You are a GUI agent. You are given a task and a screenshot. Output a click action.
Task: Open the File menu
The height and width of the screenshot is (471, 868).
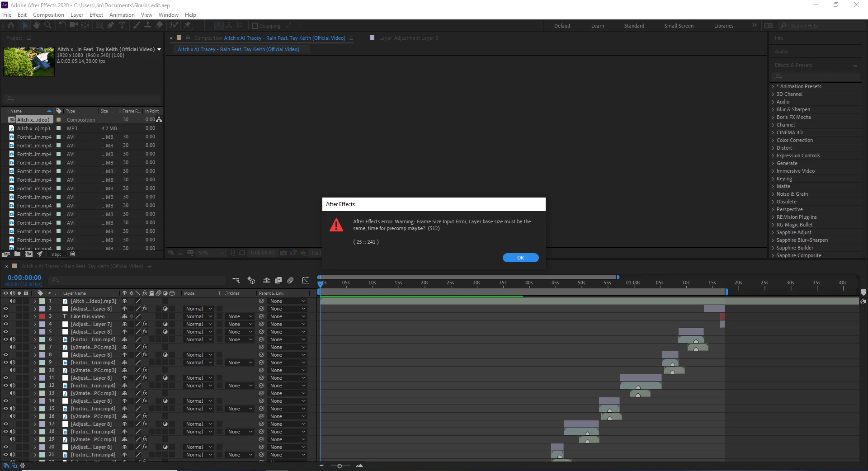tap(7, 14)
